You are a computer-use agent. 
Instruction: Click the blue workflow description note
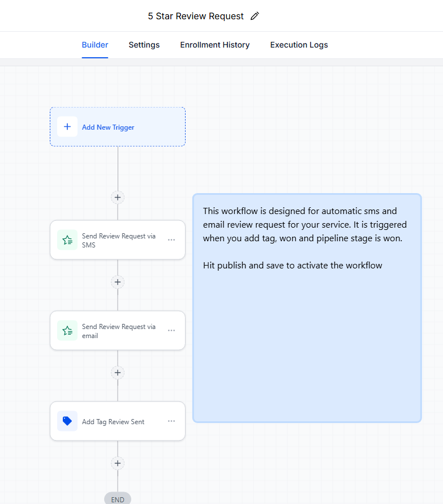click(307, 308)
